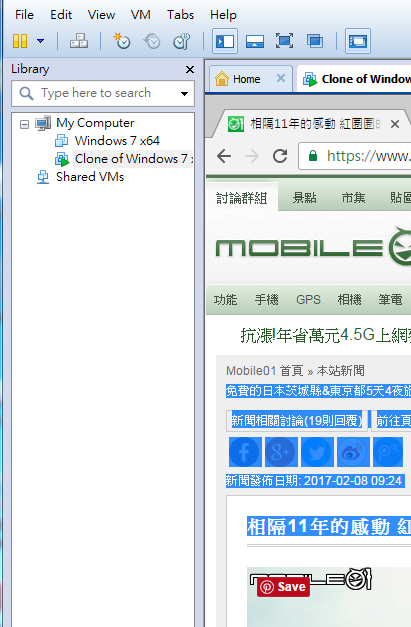This screenshot has width=411, height=627.
Task: Toggle the library sidebar view button
Action: (x=225, y=41)
